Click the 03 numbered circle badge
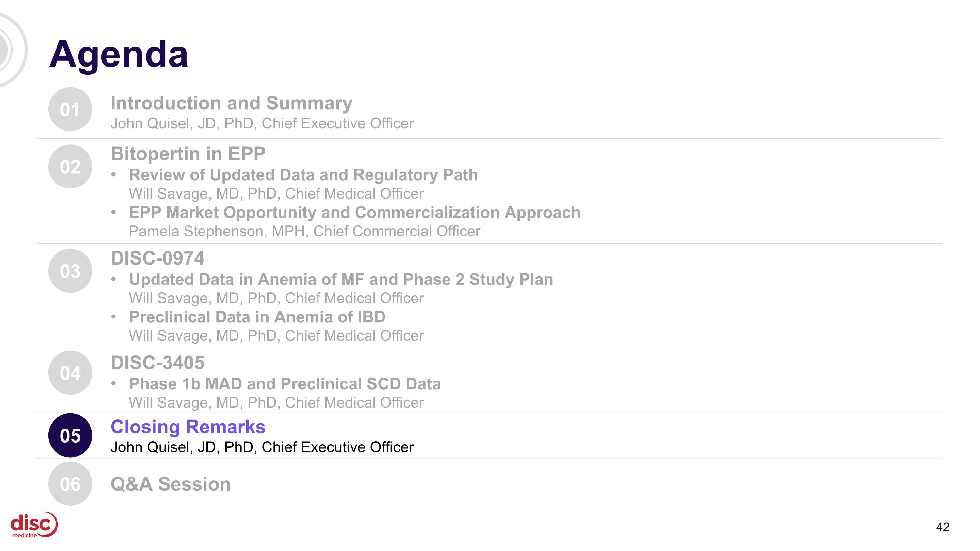 point(70,271)
